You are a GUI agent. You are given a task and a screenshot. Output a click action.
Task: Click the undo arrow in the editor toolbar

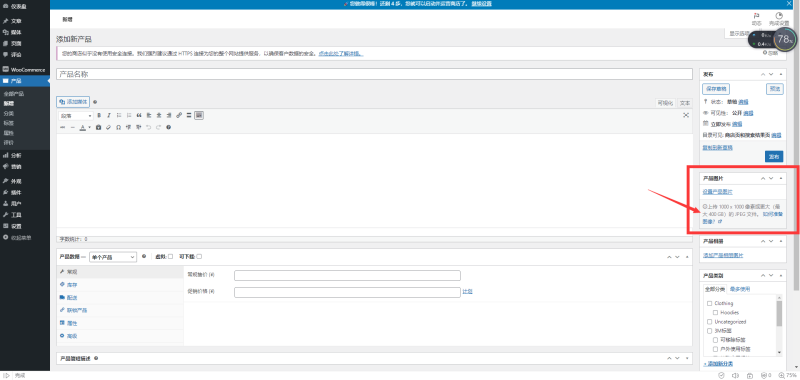(148, 127)
